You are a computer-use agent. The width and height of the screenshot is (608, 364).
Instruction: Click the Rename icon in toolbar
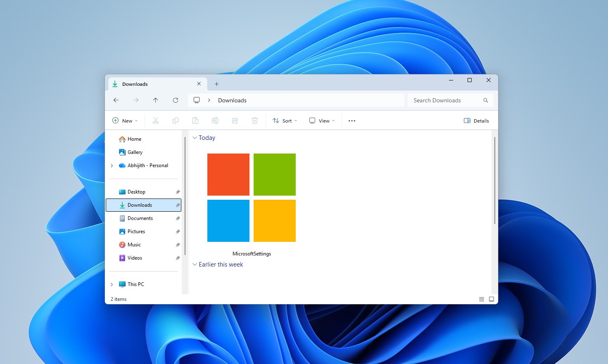[x=215, y=121]
